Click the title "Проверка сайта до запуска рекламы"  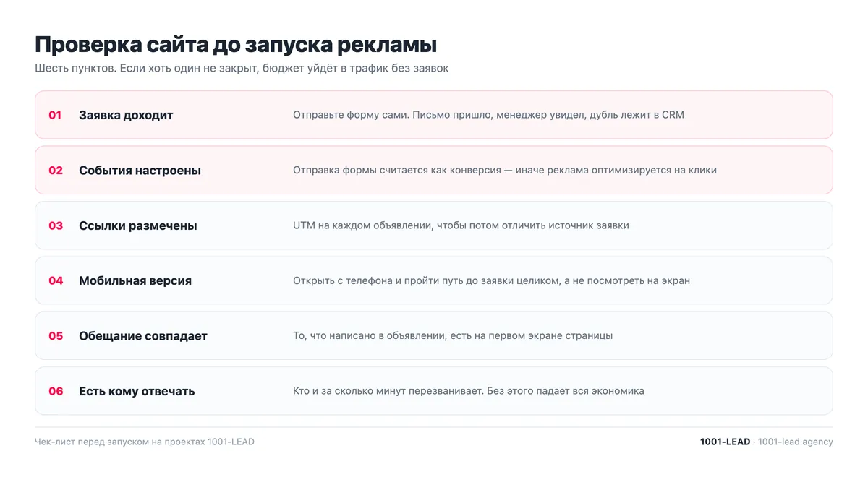tap(236, 45)
